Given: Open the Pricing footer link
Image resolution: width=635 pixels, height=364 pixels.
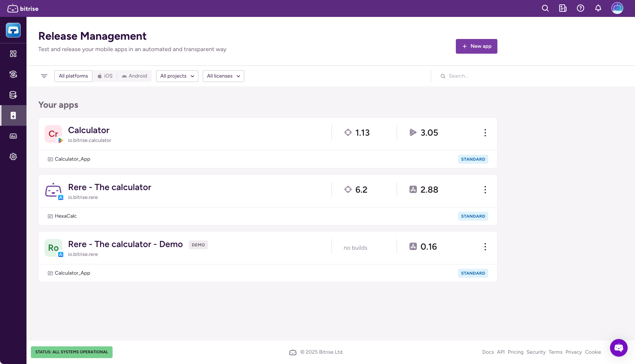Looking at the screenshot, I should pos(515,352).
